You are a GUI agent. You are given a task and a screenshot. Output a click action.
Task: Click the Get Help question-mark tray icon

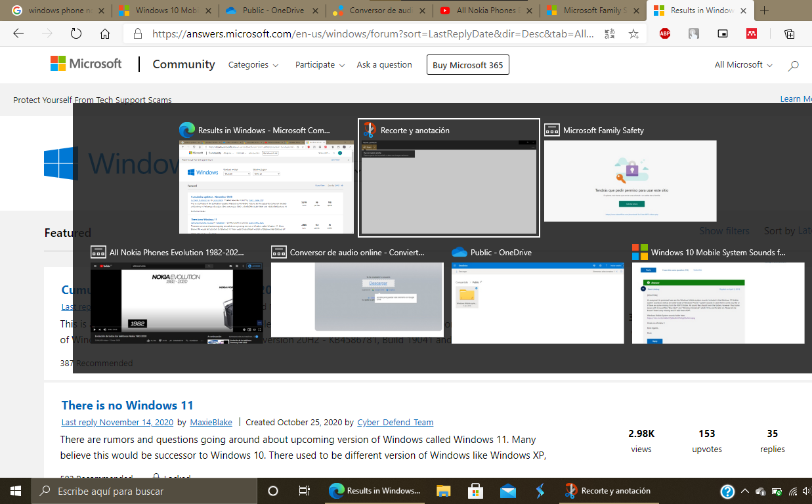tap(727, 491)
